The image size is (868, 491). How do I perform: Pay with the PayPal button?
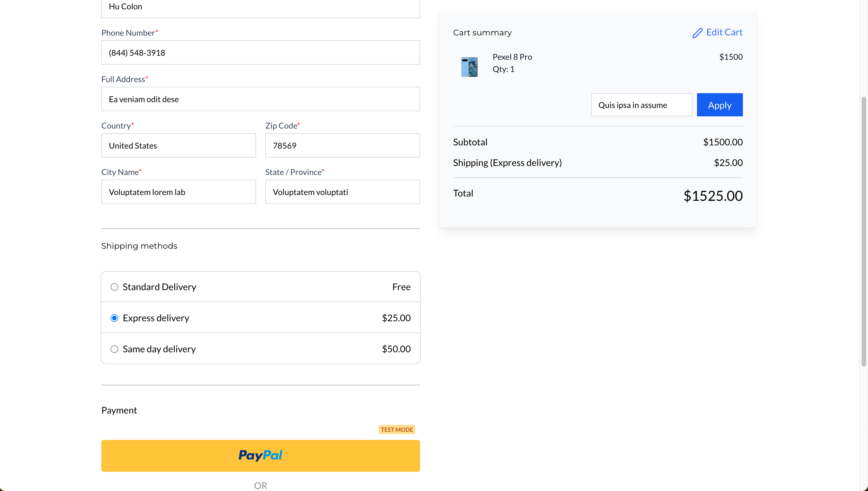tap(260, 456)
